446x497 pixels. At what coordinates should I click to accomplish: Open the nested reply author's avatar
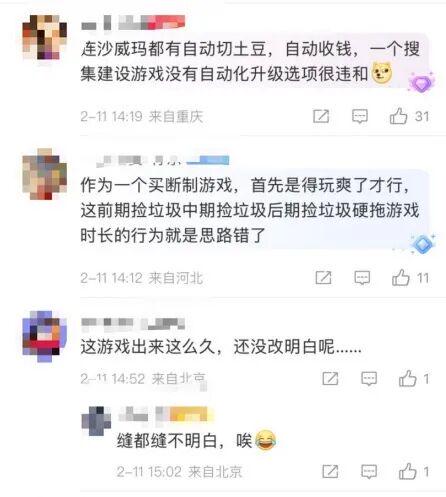pos(96,421)
